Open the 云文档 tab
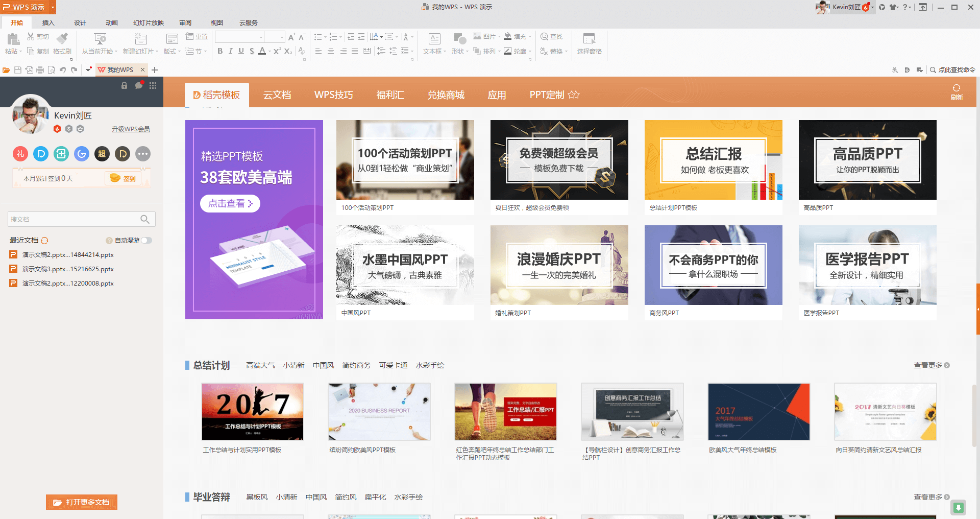Image resolution: width=980 pixels, height=519 pixels. pos(277,95)
